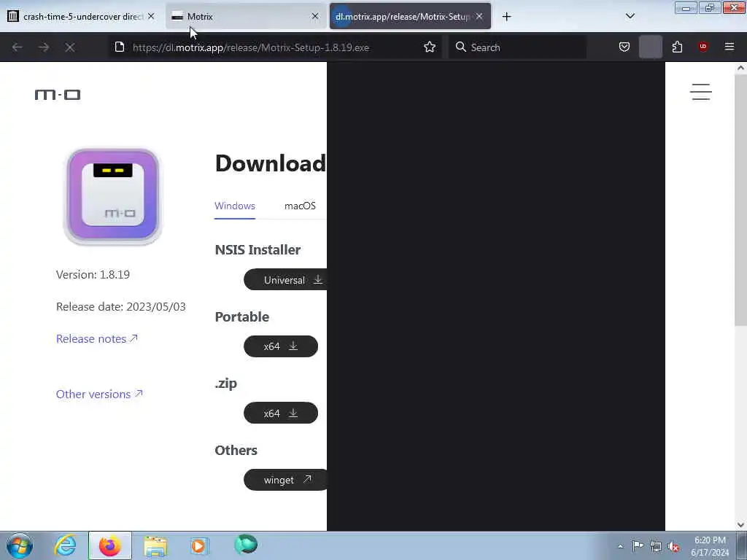Click the Action Center flag icon
The image size is (747, 560).
click(x=638, y=545)
